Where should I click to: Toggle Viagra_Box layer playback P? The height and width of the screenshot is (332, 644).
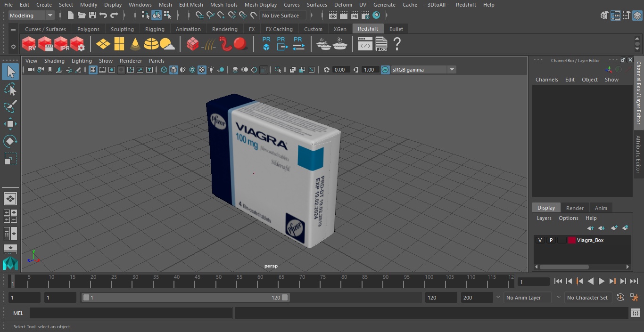click(551, 240)
